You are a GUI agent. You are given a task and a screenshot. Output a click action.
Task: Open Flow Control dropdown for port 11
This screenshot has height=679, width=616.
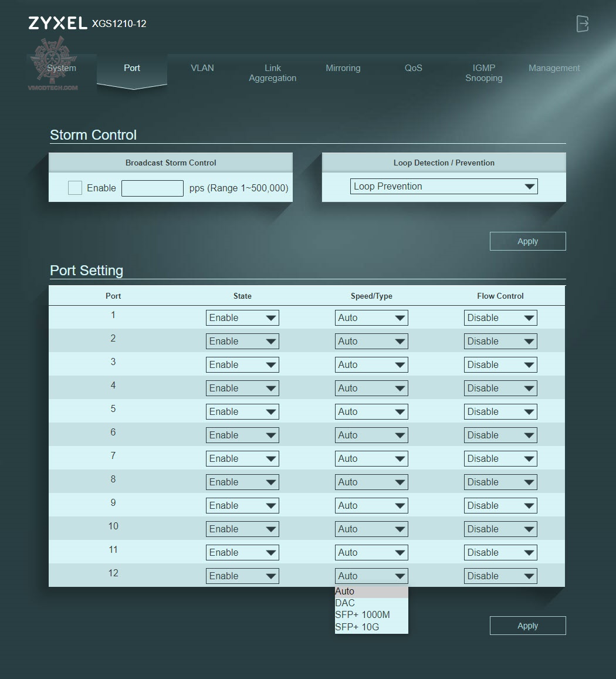tap(500, 553)
